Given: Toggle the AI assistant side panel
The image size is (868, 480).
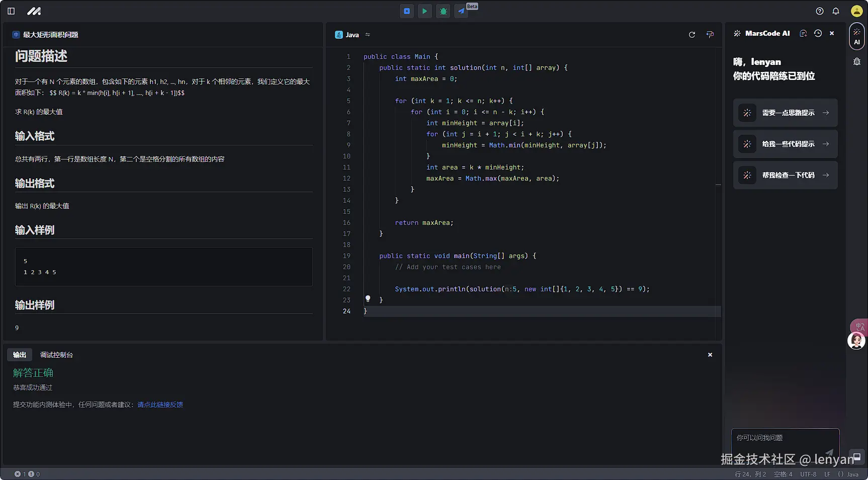Looking at the screenshot, I should 857,37.
